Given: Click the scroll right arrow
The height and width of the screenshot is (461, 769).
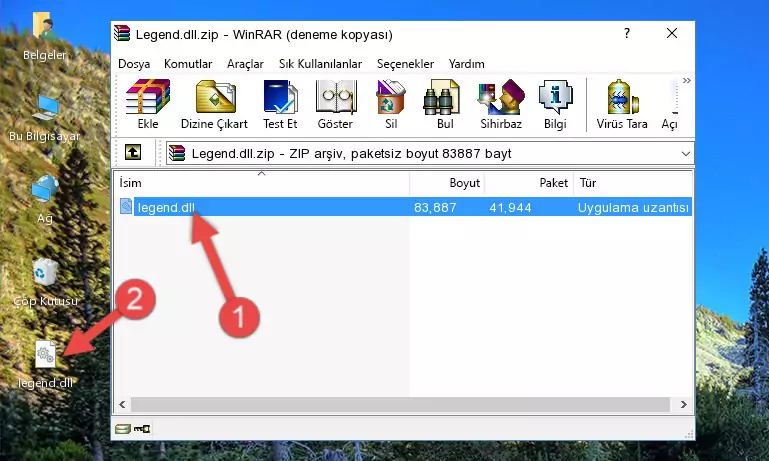Looking at the screenshot, I should 684,405.
